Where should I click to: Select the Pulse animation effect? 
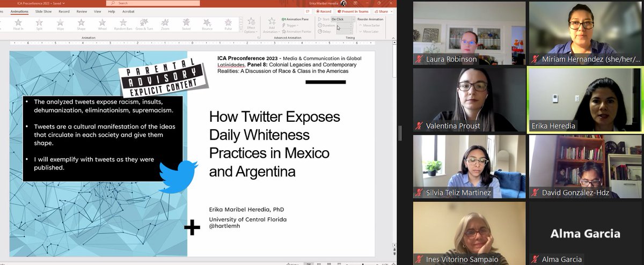coord(228,24)
